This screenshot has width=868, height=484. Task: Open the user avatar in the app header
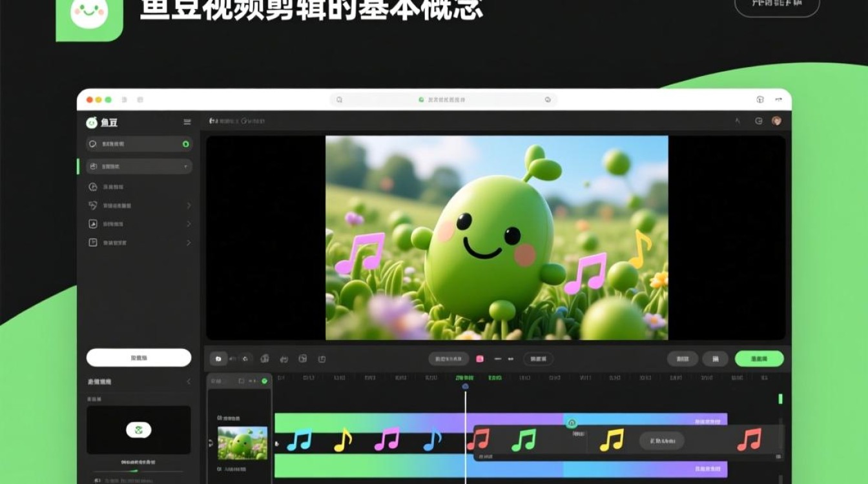776,121
